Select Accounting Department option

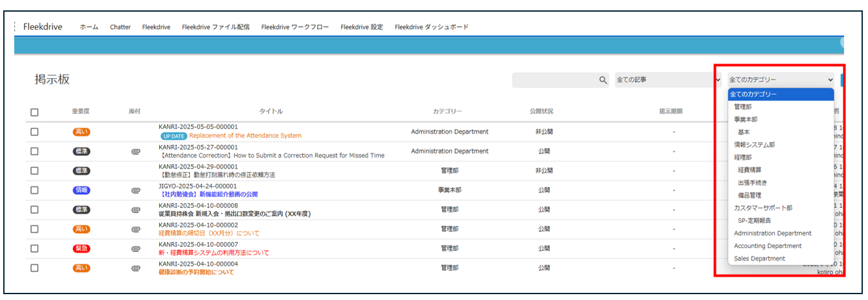click(x=781, y=246)
